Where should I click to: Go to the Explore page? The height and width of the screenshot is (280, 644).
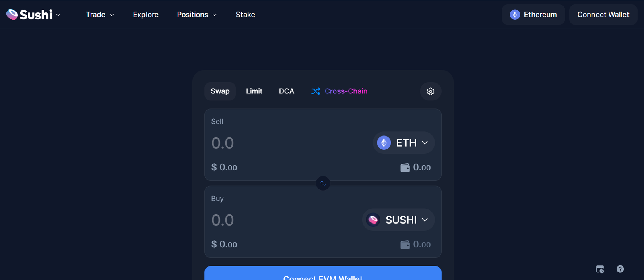tap(146, 15)
